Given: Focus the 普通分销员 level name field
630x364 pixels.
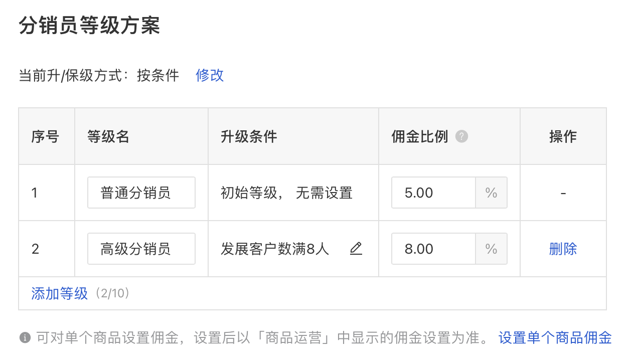Looking at the screenshot, I should point(141,193).
